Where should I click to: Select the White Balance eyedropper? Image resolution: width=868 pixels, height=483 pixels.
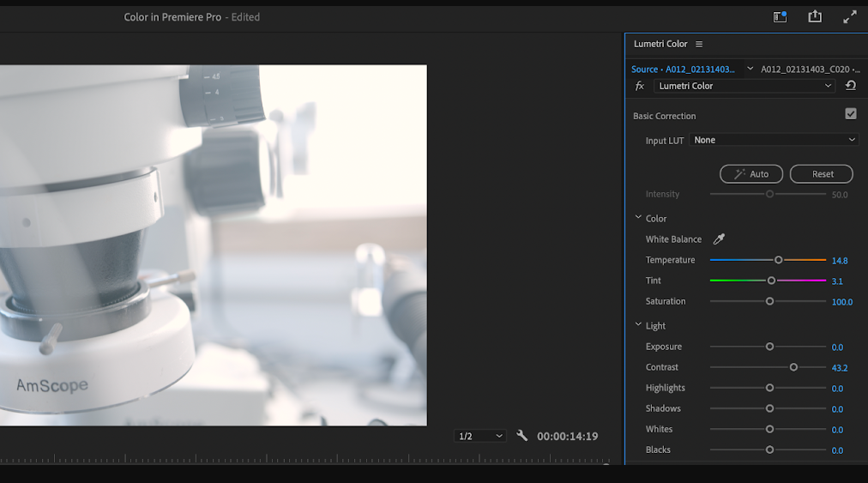719,238
